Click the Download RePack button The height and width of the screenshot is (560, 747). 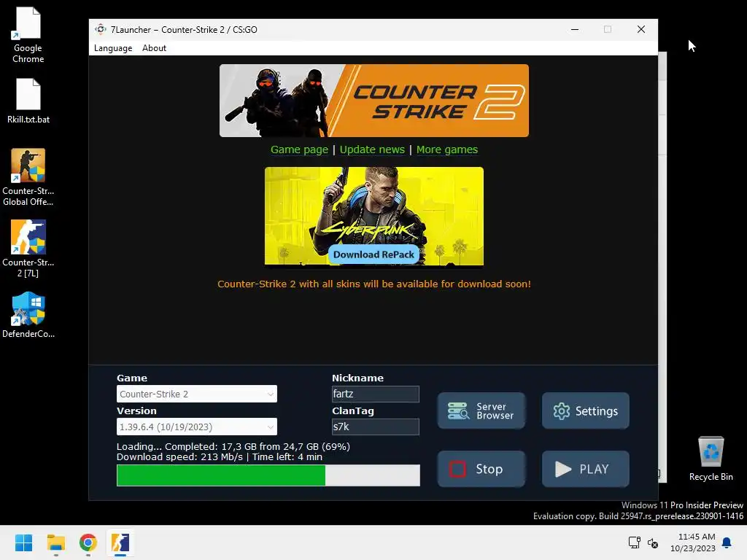pos(373,254)
